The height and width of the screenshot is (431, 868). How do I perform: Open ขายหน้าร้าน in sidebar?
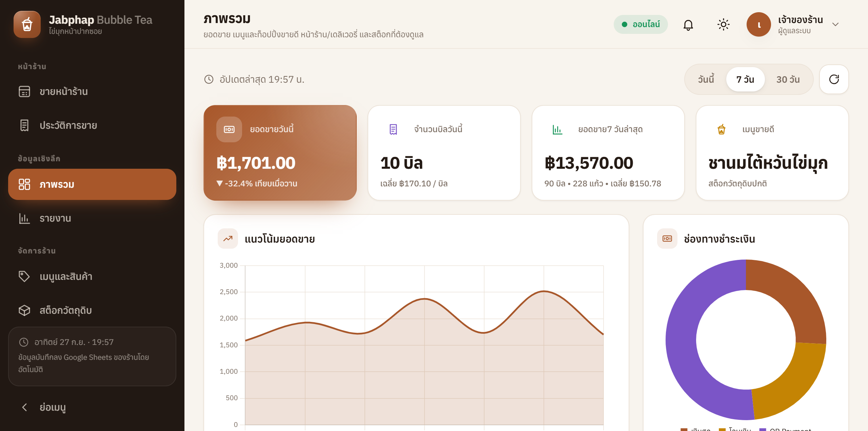point(92,91)
